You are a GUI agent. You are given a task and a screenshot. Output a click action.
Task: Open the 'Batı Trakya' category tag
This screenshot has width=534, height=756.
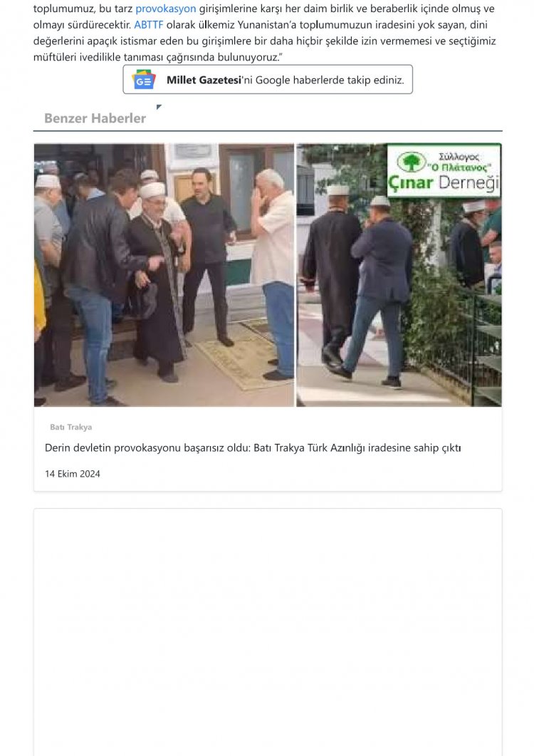coord(71,428)
